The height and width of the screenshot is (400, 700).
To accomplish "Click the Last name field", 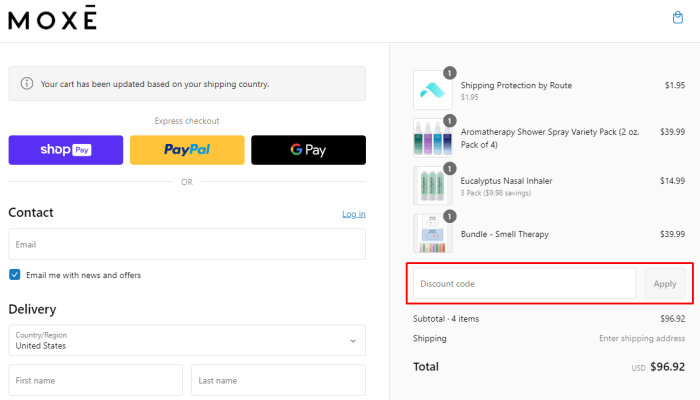I will [279, 380].
